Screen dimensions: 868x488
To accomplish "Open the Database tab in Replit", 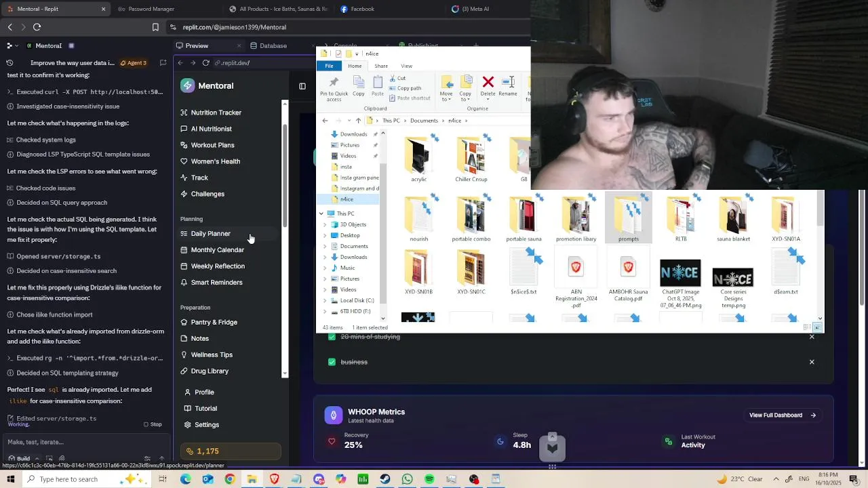I will [268, 45].
